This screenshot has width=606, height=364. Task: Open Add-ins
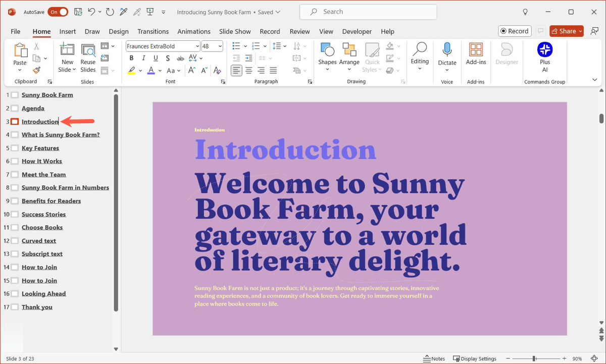[476, 55]
